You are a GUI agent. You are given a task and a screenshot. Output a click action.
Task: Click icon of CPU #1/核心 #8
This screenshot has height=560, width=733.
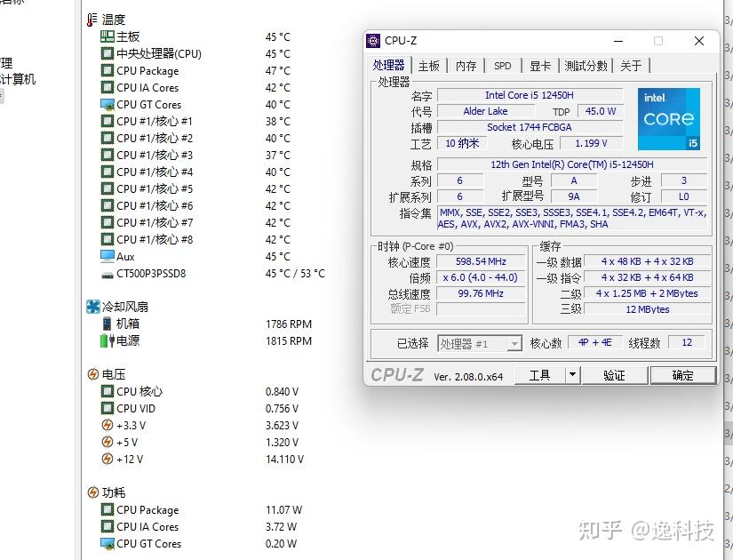click(x=107, y=239)
